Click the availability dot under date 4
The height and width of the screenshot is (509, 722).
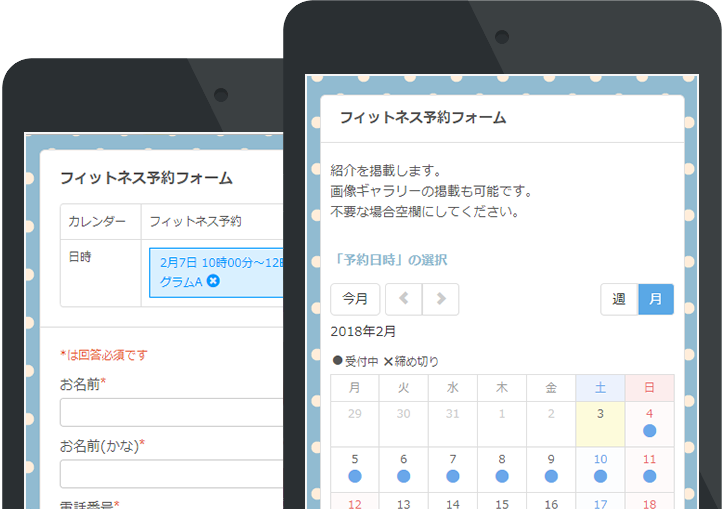pos(649,431)
